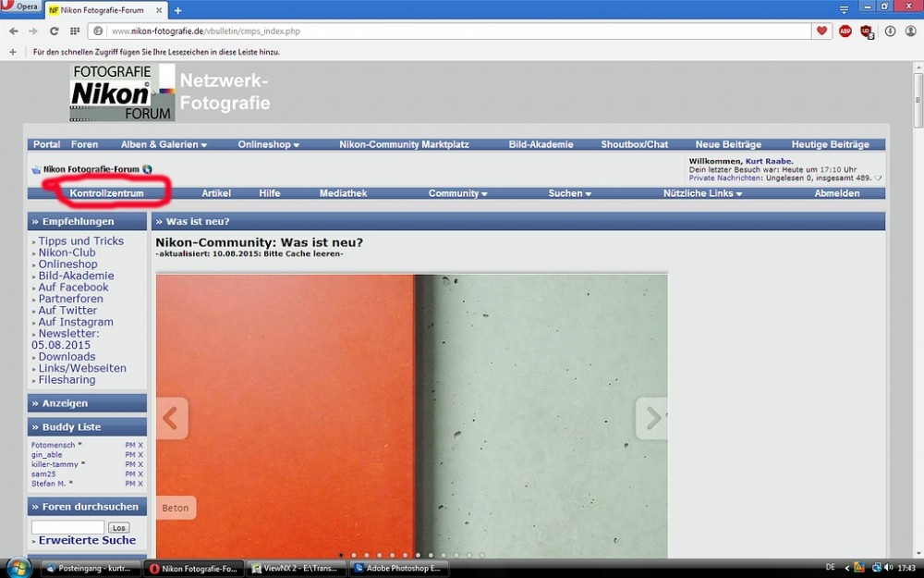Screen dimensions: 924x578
Task: Open the uBlock extension icon
Action: click(x=867, y=31)
